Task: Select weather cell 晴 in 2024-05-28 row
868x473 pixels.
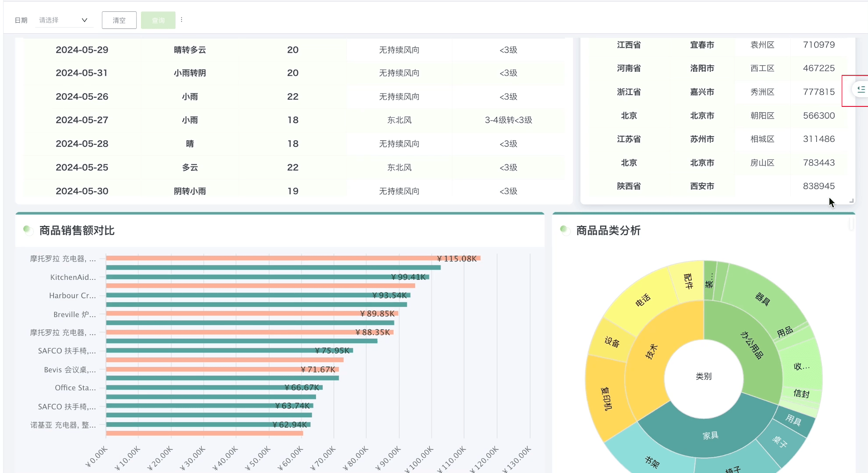Action: pos(190,144)
